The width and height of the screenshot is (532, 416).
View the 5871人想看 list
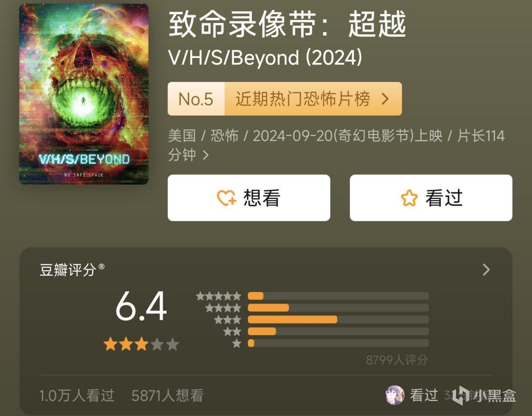[x=168, y=395]
